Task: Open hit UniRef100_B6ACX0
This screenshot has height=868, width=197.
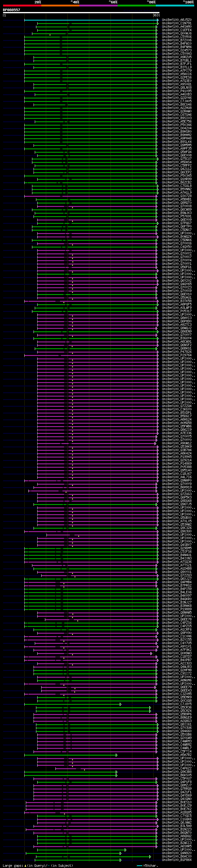Action: (x=177, y=856)
